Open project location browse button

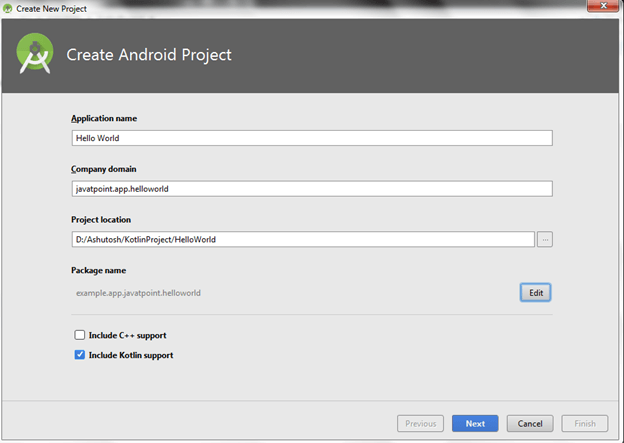[544, 240]
